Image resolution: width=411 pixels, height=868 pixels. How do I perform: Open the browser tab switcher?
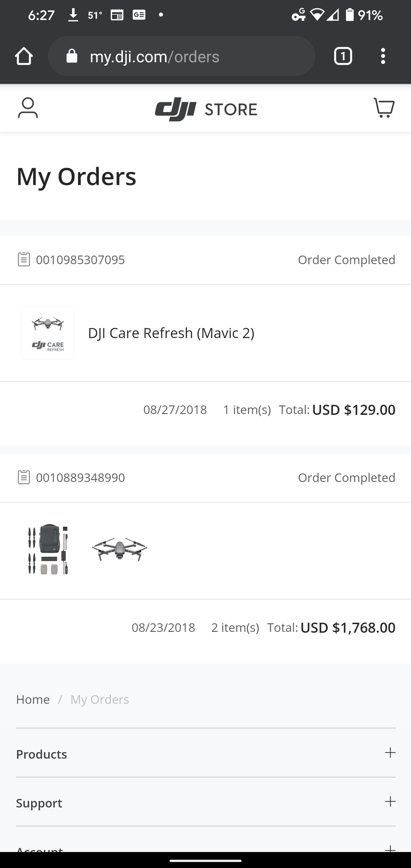(x=343, y=56)
